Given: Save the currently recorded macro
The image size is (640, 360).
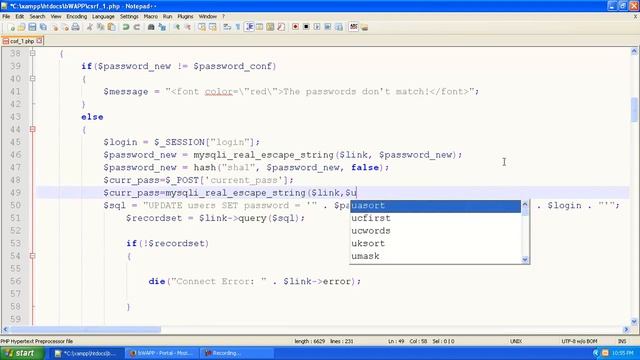Looking at the screenshot, I should [339, 27].
